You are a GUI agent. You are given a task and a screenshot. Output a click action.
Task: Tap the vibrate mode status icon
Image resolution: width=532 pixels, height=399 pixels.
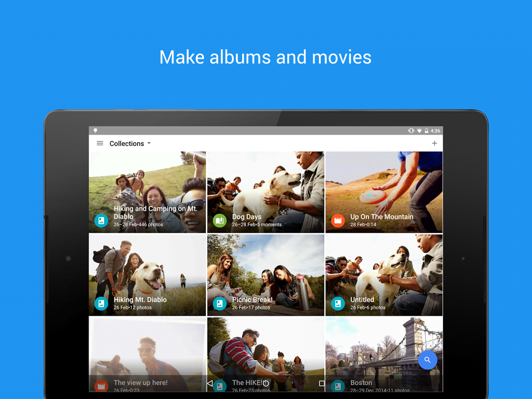click(411, 131)
